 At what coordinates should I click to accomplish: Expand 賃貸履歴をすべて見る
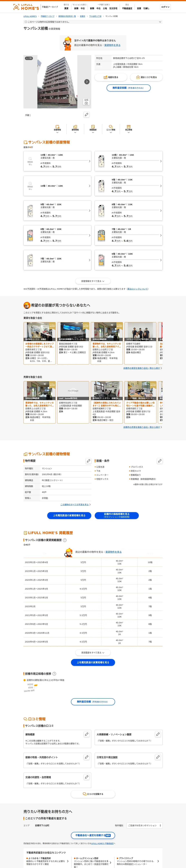click(x=93, y=653)
